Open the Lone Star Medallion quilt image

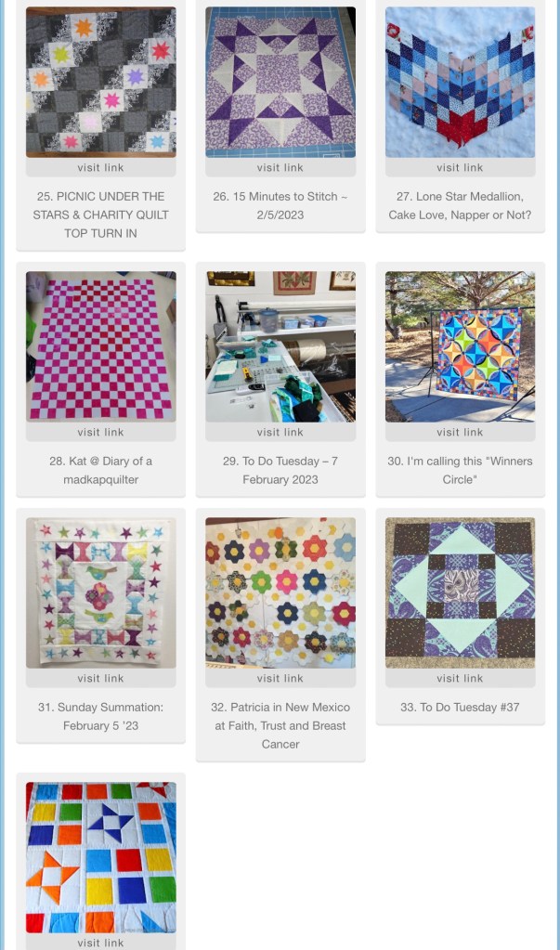[x=460, y=83]
